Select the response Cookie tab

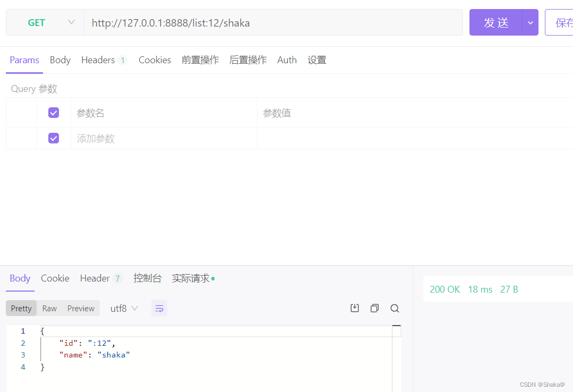(x=55, y=278)
